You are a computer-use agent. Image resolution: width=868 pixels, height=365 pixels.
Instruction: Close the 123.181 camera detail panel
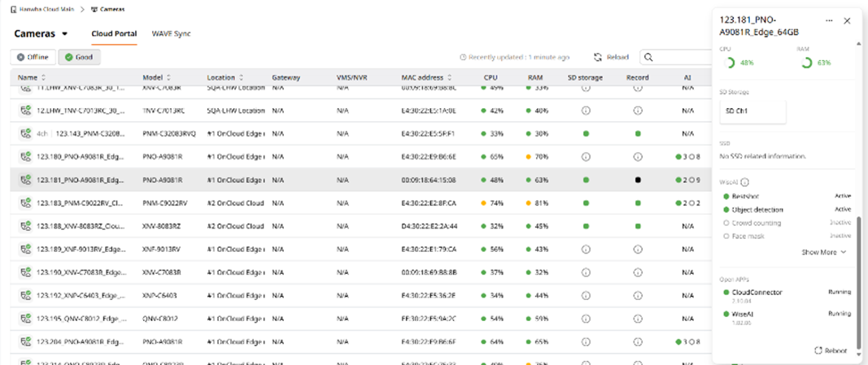(847, 20)
